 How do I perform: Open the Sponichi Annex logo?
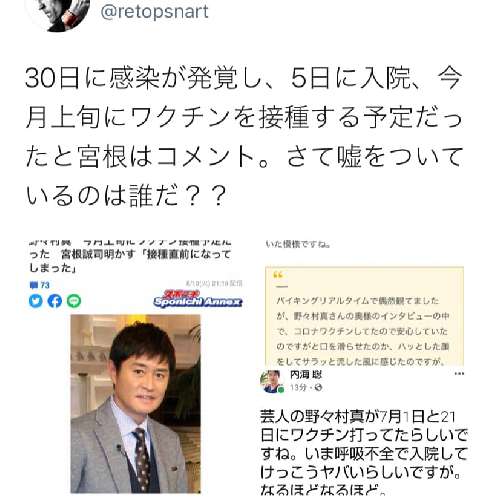(198, 299)
